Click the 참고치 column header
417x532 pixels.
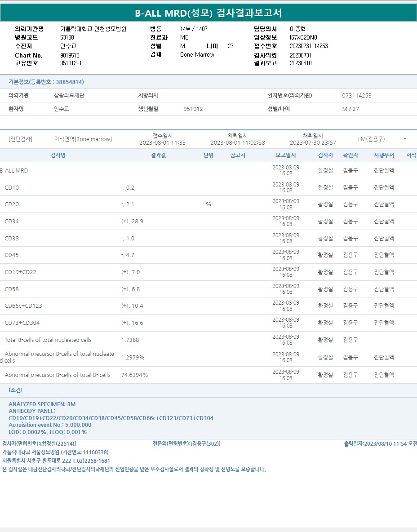tap(238, 155)
